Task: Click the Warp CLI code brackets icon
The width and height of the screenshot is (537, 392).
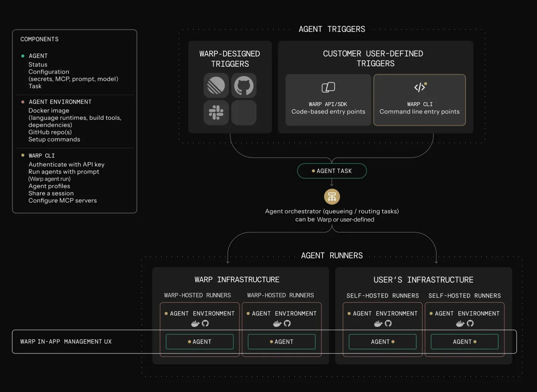Action: click(420, 87)
